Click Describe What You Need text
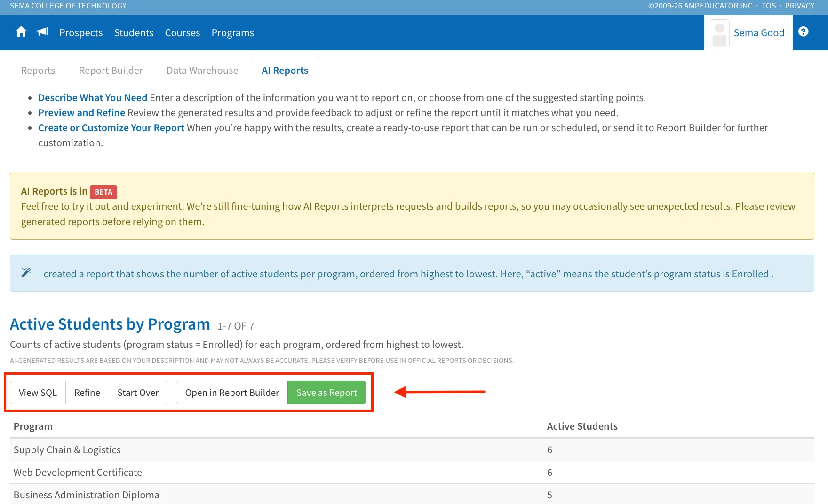This screenshot has height=504, width=828. pyautogui.click(x=93, y=98)
